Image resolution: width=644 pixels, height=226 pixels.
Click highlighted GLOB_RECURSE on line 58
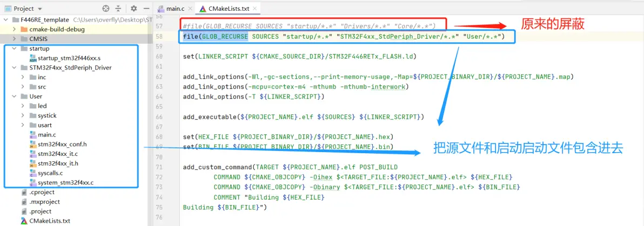pos(225,37)
